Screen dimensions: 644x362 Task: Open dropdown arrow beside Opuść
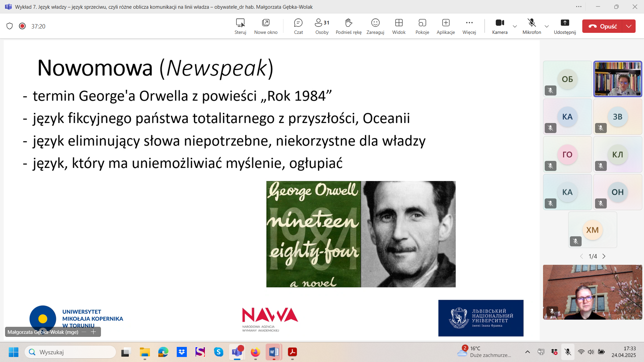(629, 26)
